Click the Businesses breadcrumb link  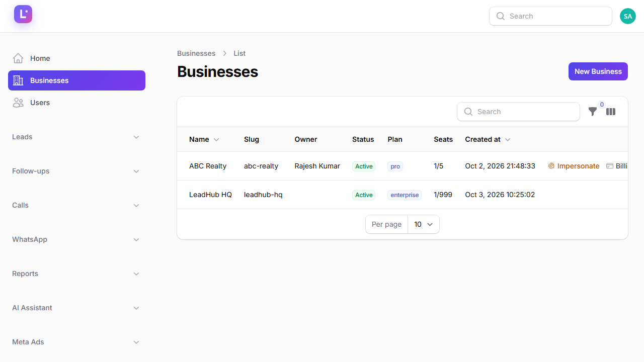(x=196, y=53)
